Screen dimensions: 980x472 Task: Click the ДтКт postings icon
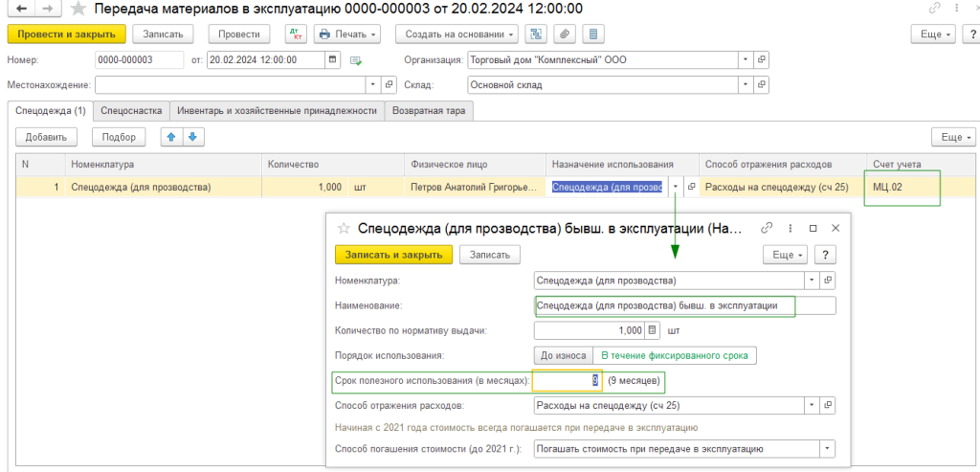[x=294, y=34]
